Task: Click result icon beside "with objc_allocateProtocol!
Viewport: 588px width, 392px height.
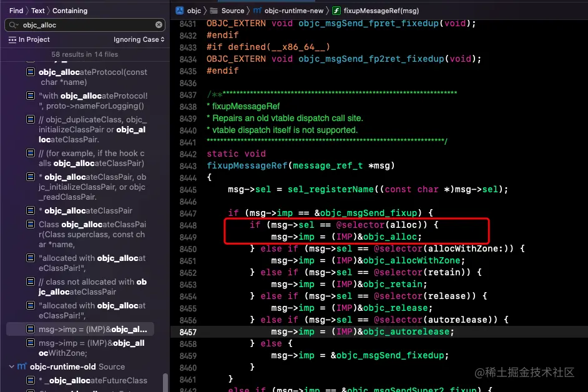Action: point(31,96)
